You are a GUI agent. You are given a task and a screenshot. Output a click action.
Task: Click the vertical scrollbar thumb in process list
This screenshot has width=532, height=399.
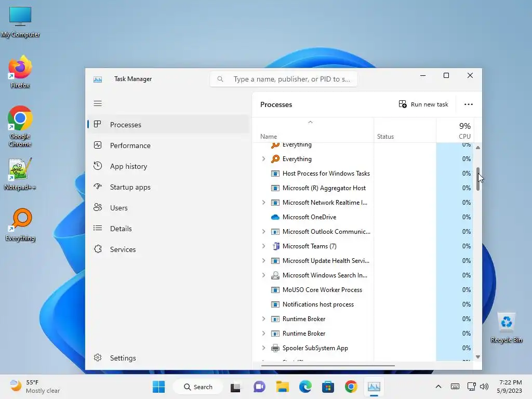(x=478, y=179)
